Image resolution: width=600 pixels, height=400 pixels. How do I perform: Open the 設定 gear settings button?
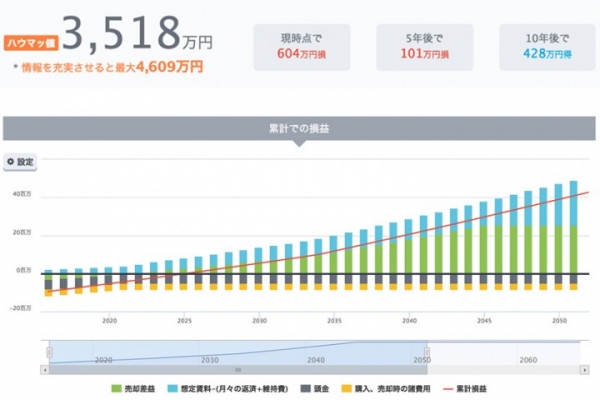[20, 161]
